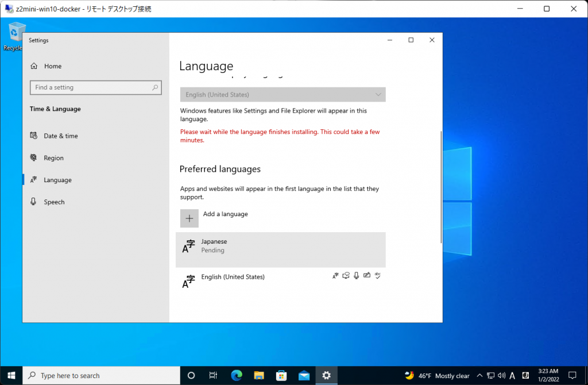Open the clock showing 3:23 AM

click(x=548, y=375)
